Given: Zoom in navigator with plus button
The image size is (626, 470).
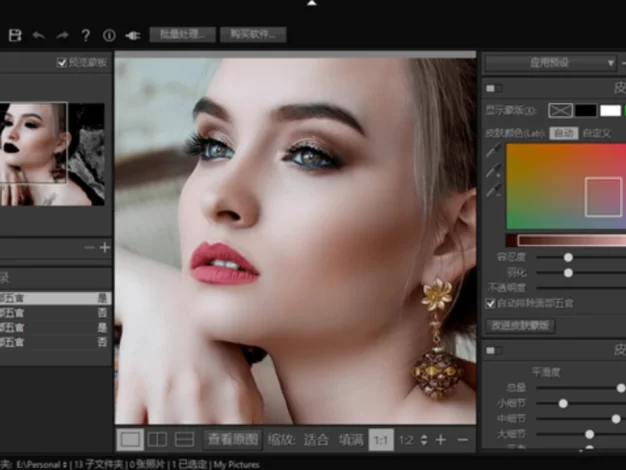Looking at the screenshot, I should (105, 248).
